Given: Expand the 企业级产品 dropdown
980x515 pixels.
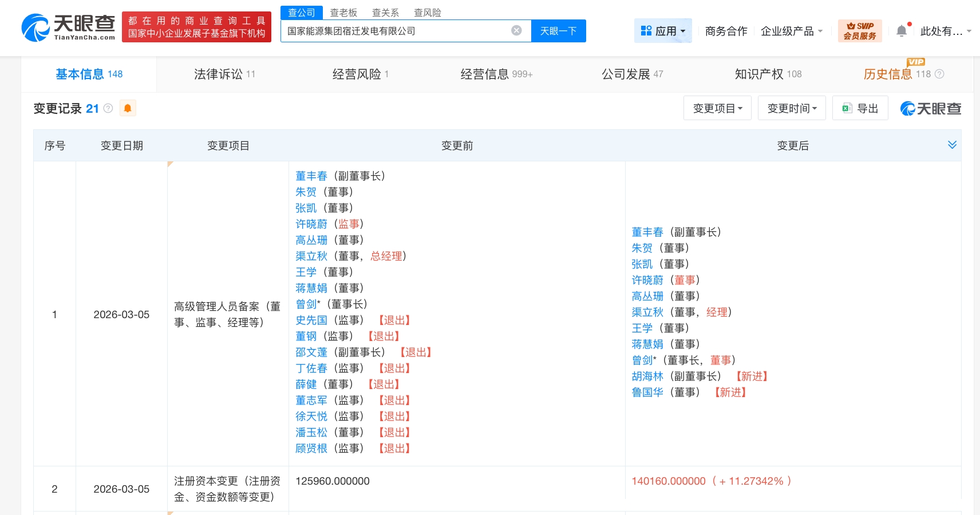Looking at the screenshot, I should point(791,31).
